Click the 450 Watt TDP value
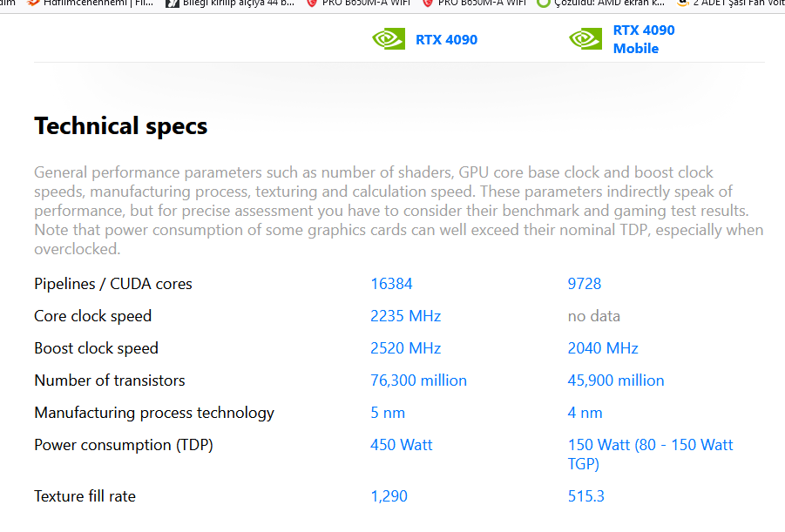Screen dimensions: 785x532 pyautogui.click(x=401, y=445)
